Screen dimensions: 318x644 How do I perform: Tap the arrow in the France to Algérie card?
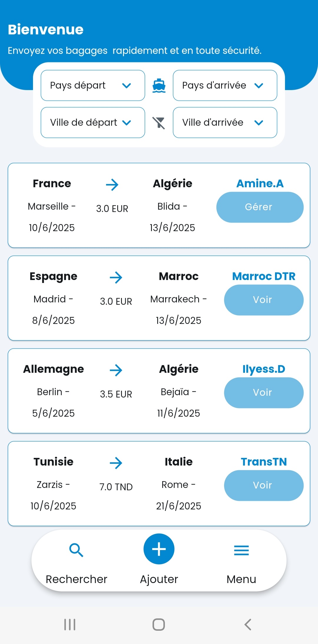click(112, 185)
